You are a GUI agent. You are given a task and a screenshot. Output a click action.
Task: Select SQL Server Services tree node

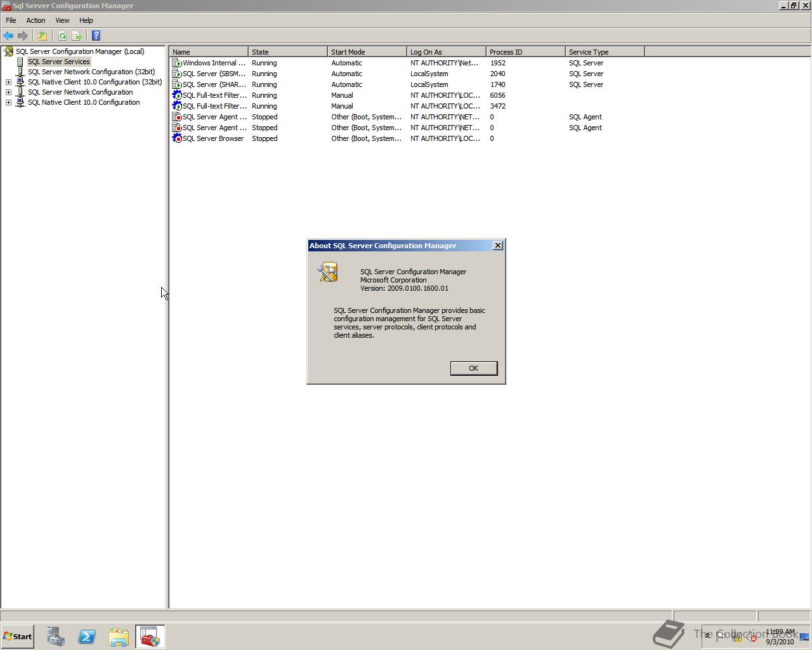(x=59, y=62)
